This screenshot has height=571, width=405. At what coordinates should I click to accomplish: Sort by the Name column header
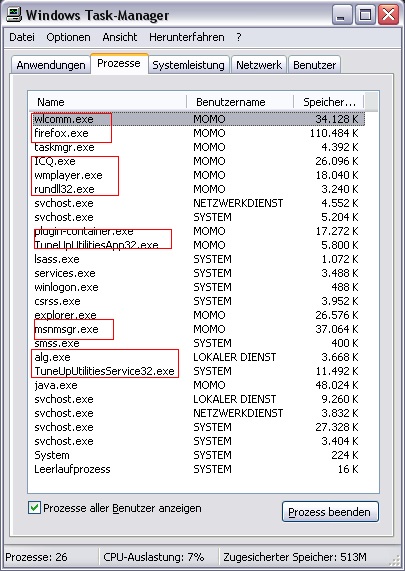(108, 102)
